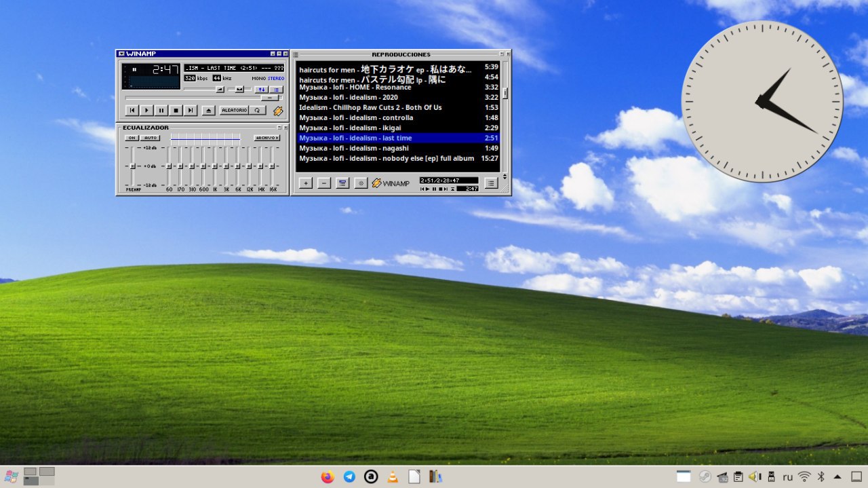Select Chillhop Raw Cuts 2 - Both Of Us
This screenshot has width=868, height=488.
(399, 107)
